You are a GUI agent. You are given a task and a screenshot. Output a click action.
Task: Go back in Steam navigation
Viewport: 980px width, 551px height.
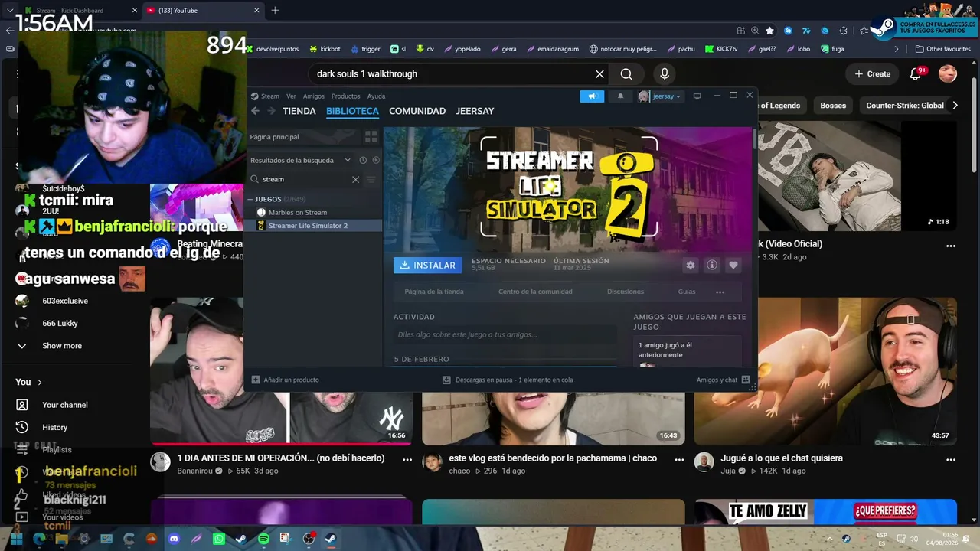click(x=256, y=111)
